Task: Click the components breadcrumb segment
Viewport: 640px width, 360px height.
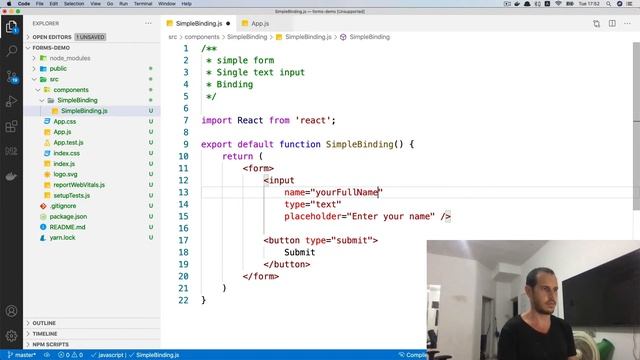Action: [x=202, y=37]
